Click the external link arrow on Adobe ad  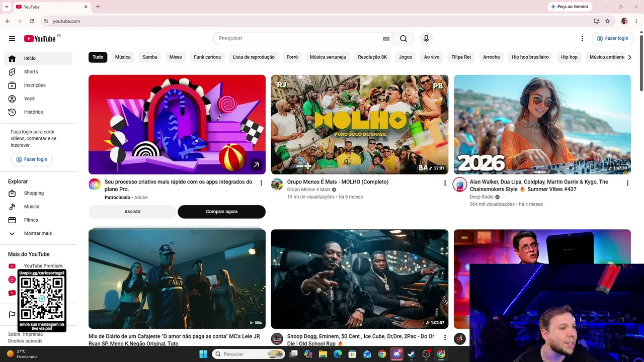[256, 165]
